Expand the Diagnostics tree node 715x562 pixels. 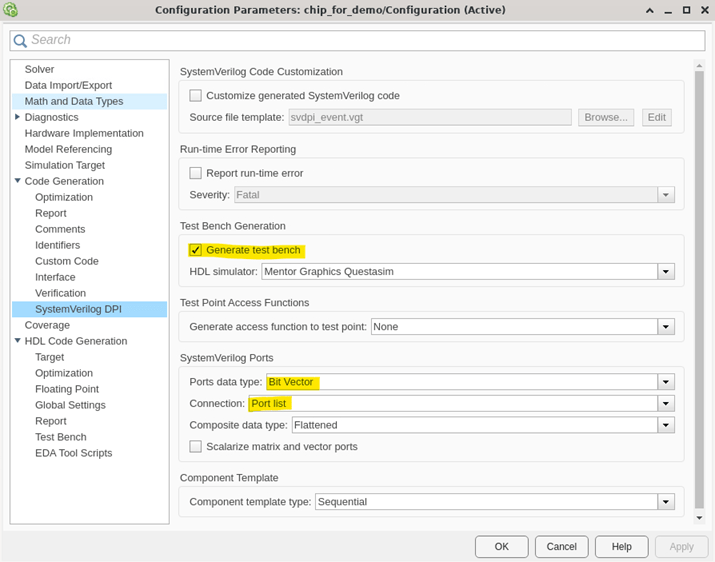point(17,117)
